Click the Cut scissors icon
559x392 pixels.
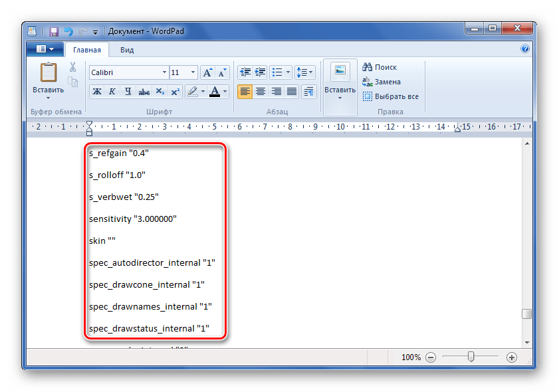[72, 67]
